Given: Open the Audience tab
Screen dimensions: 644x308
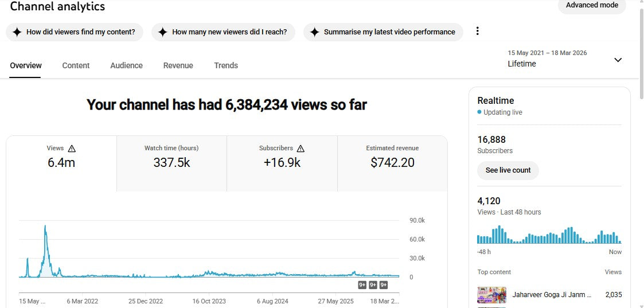Looking at the screenshot, I should (x=126, y=65).
